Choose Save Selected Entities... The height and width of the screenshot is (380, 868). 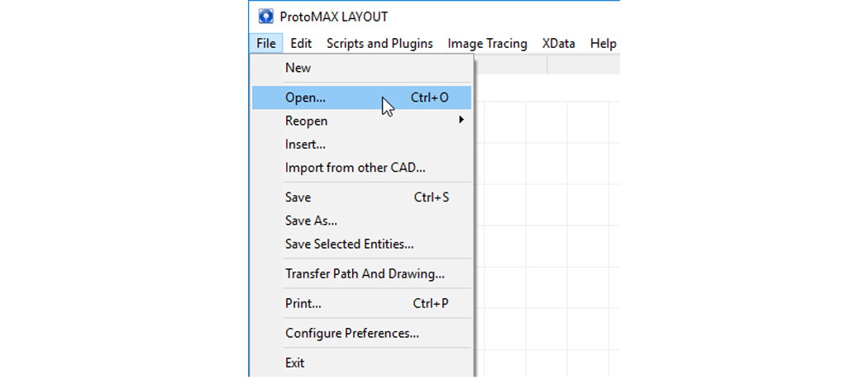[x=350, y=245]
